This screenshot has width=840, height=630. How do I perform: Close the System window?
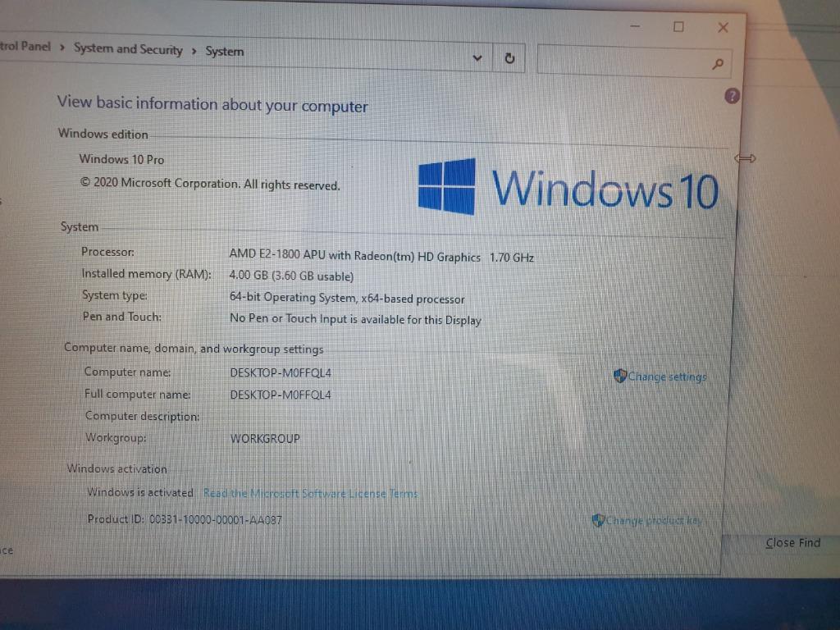[x=723, y=28]
